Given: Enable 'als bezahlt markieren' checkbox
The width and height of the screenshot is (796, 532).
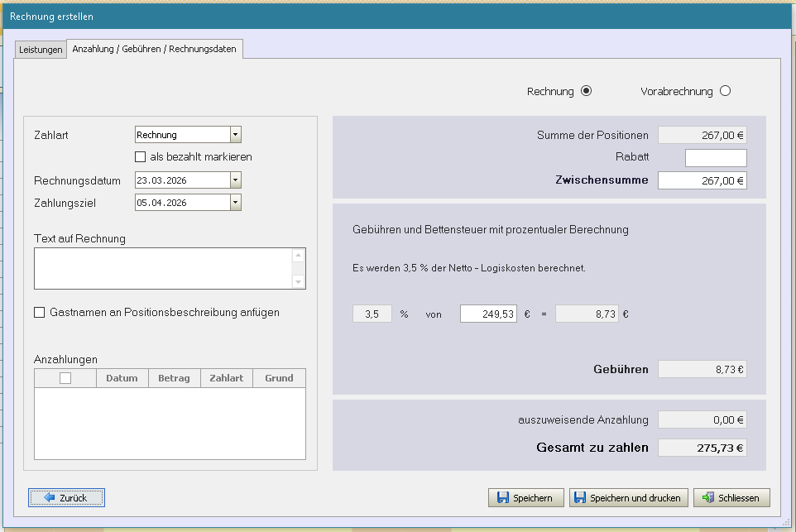Looking at the screenshot, I should pos(140,156).
